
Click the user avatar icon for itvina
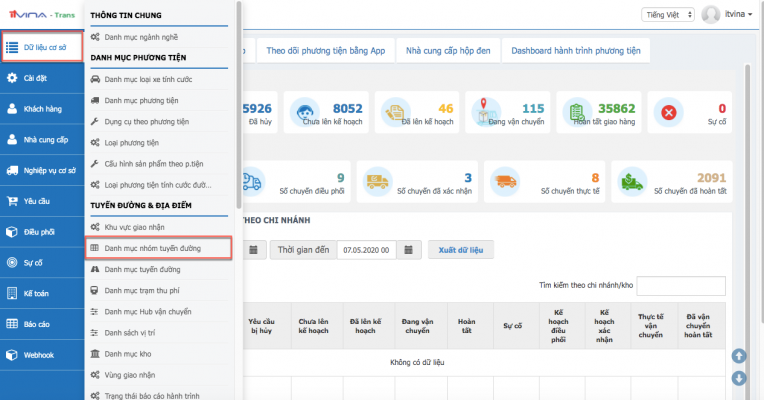coord(711,15)
